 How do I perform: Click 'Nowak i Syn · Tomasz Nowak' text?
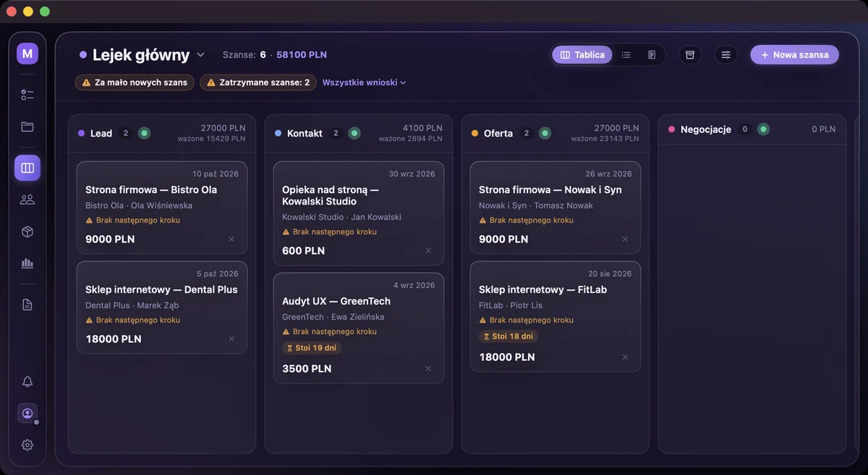(536, 206)
